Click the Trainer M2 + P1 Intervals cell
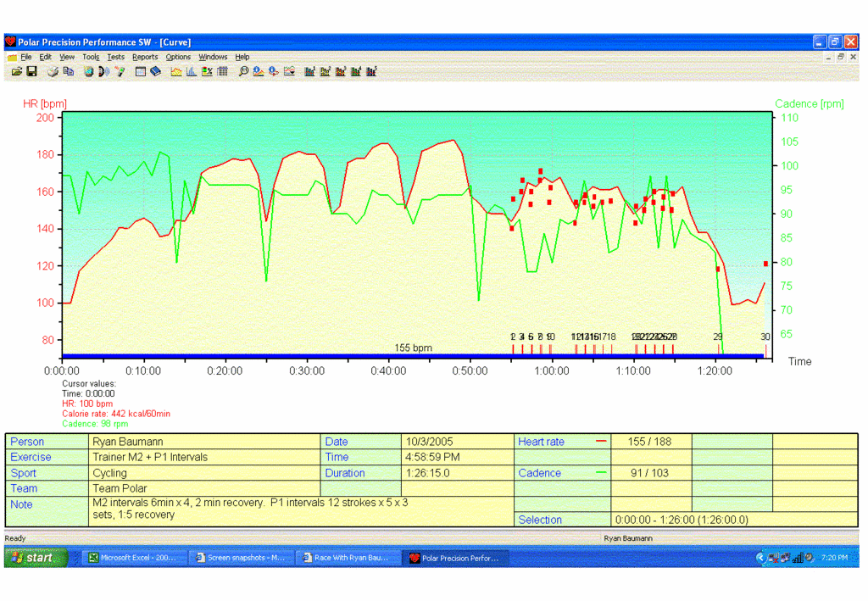Image resolution: width=868 pixels, height=601 pixels. (204, 457)
